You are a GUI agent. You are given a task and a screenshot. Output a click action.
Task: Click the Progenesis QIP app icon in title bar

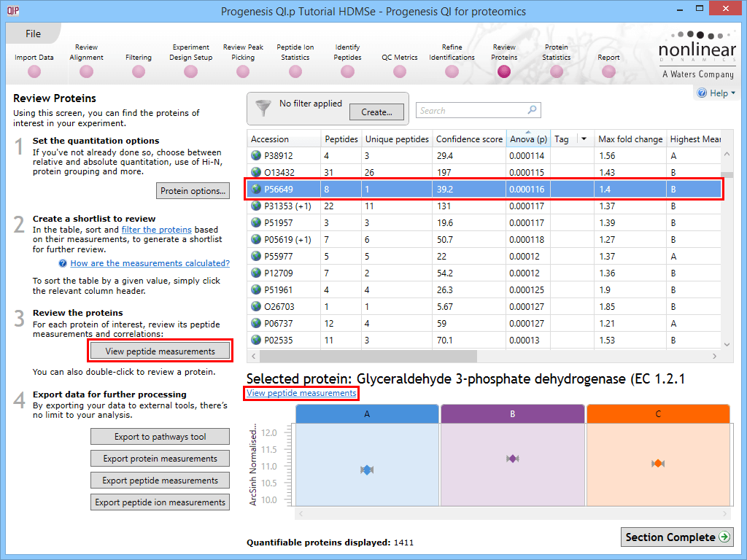[13, 10]
